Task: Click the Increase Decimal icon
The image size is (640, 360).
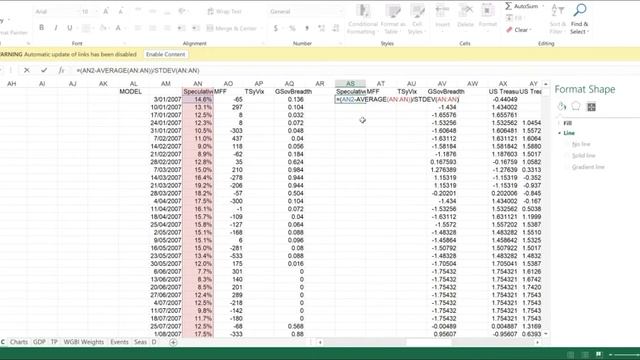Action: coord(321,28)
